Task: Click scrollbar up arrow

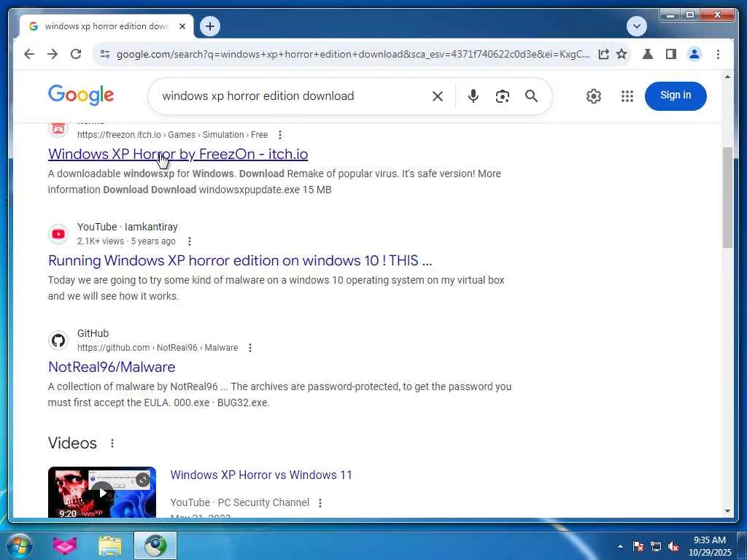Action: [x=727, y=77]
